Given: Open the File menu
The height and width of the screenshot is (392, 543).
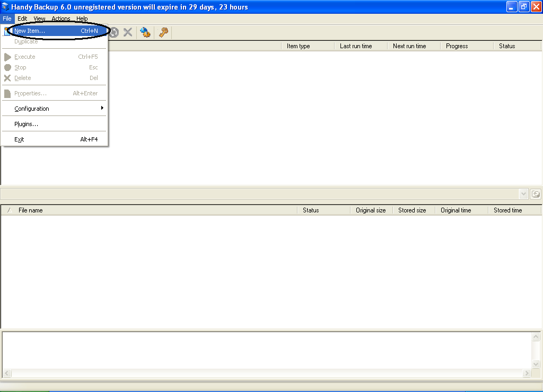Looking at the screenshot, I should click(x=7, y=19).
